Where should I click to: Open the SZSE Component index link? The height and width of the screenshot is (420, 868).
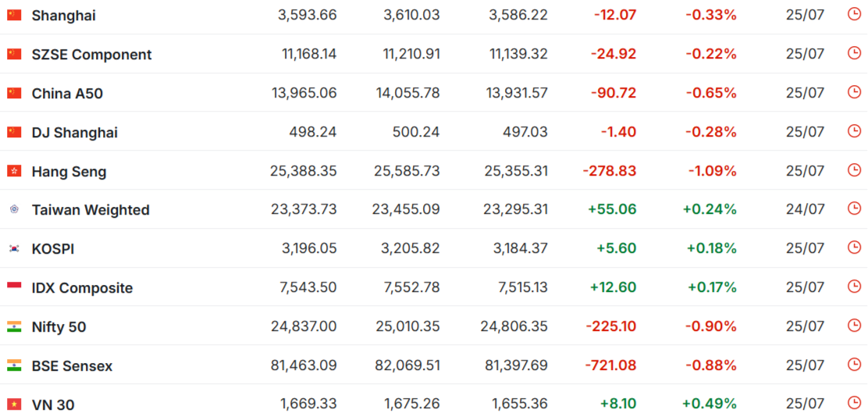coord(92,55)
